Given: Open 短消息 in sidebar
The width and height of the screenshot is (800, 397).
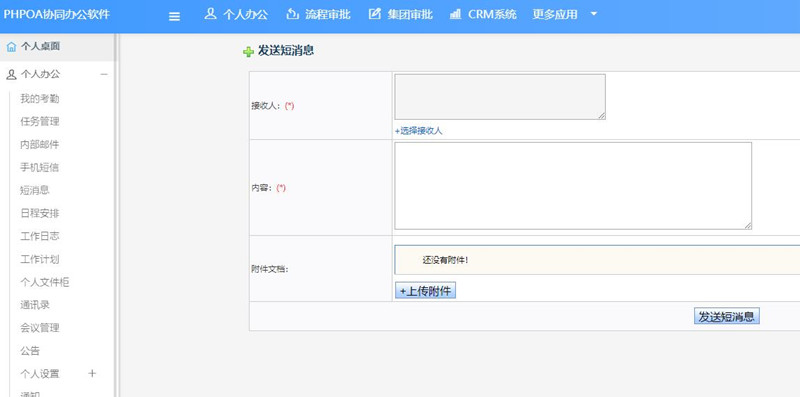Looking at the screenshot, I should click(35, 190).
